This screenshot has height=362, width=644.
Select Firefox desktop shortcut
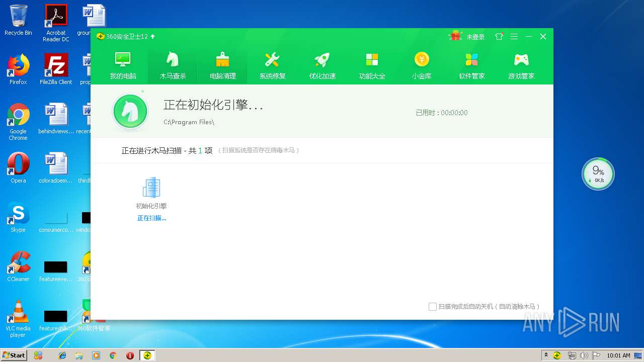pos(18,69)
